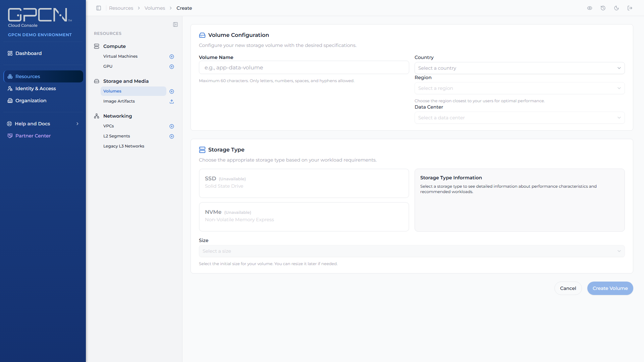Open Legacy L3 Networks item
644x362 pixels.
coord(124,146)
